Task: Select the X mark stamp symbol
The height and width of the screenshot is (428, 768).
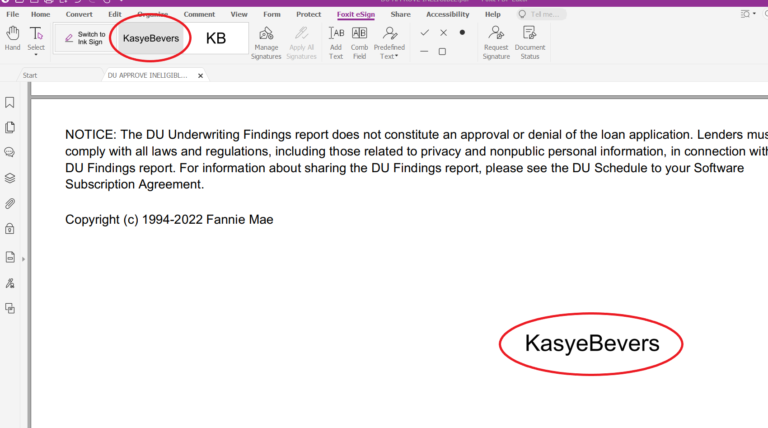Action: click(443, 33)
